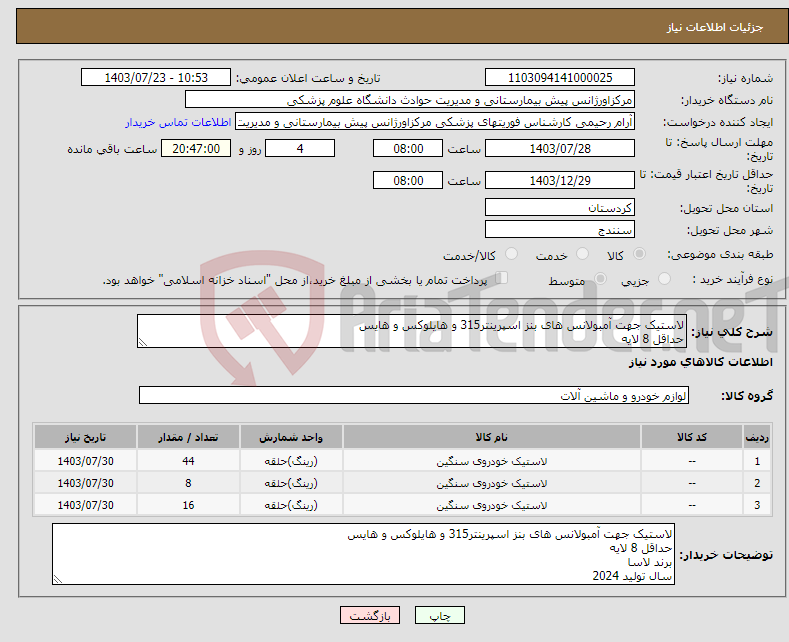Click the province field کردستان

560,207
